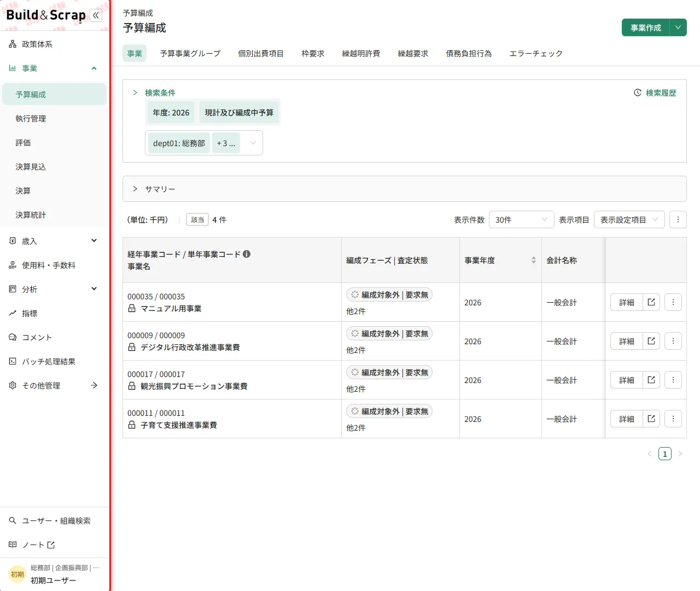Click the 予算編成 breadcrumb
Viewport: 700px width, 591px height.
coord(138,13)
